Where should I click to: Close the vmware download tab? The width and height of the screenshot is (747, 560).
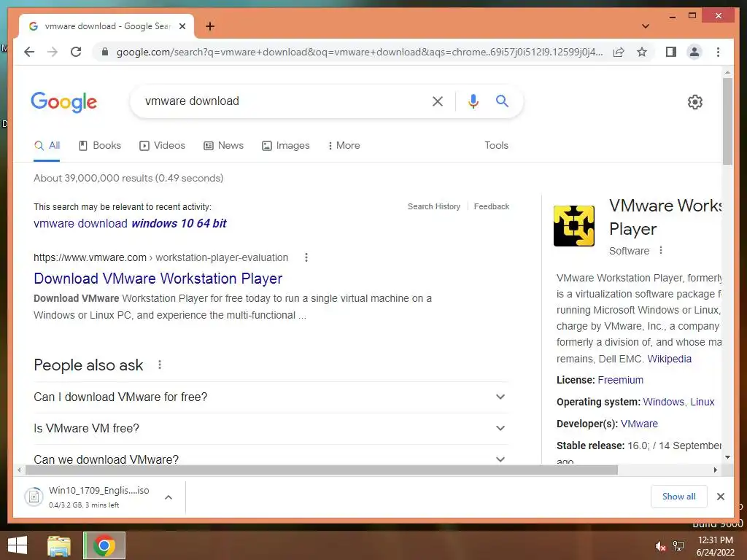[x=182, y=26]
